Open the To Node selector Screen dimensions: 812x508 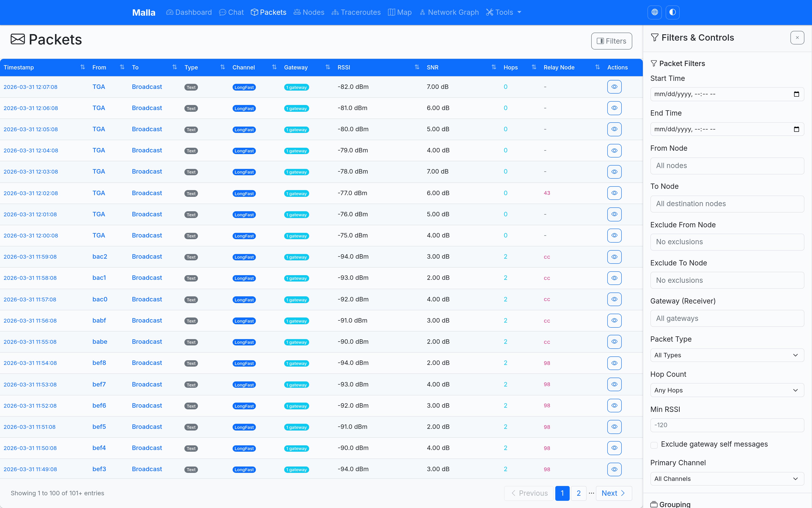click(727, 204)
